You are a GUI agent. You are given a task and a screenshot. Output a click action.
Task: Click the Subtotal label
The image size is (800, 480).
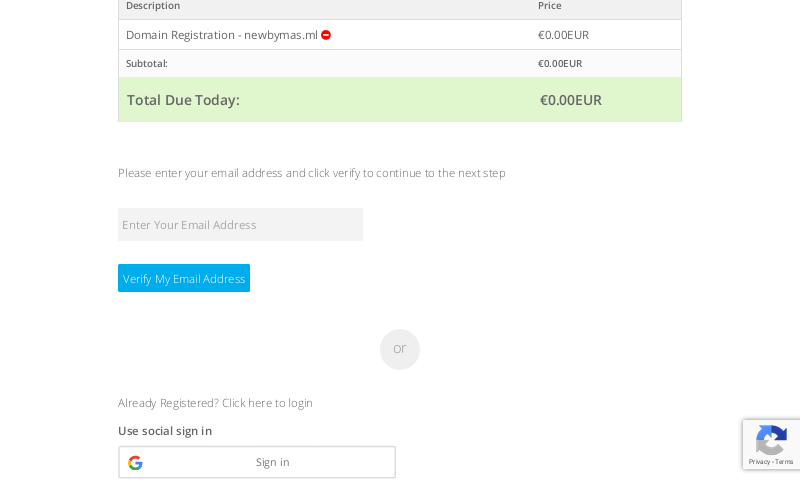click(147, 64)
